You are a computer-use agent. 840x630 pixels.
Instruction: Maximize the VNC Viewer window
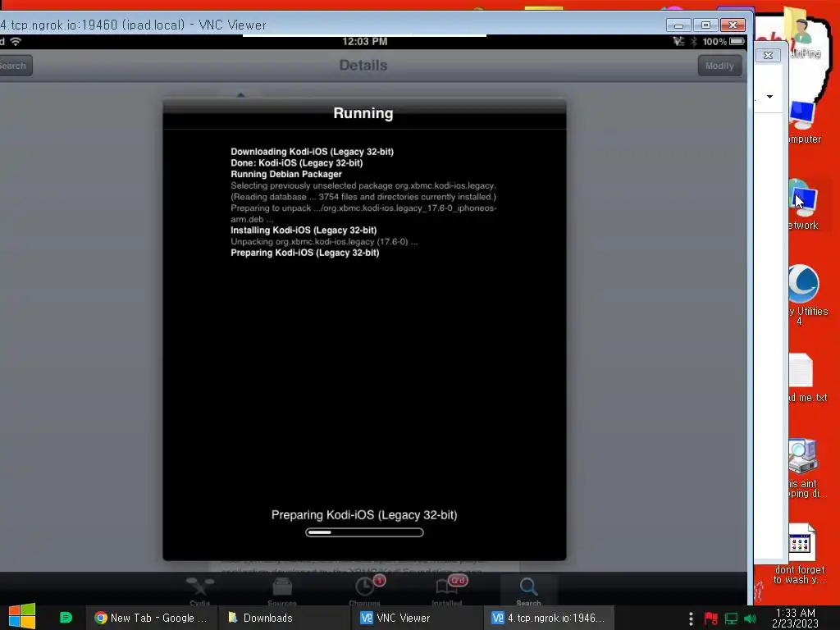705,25
